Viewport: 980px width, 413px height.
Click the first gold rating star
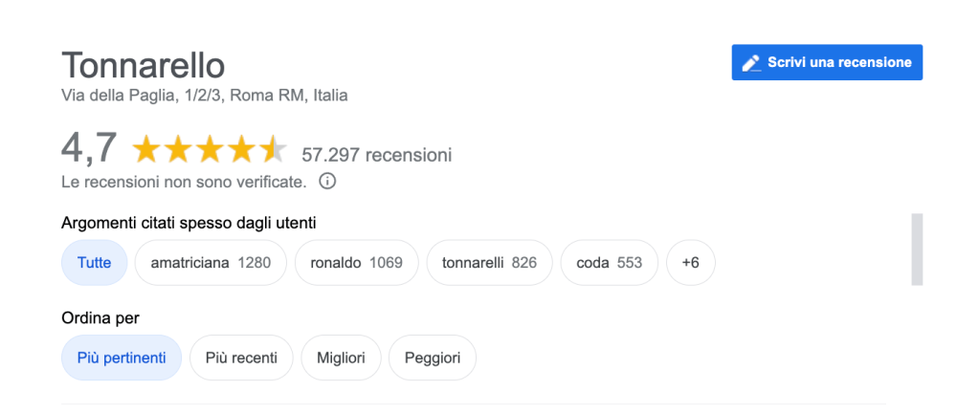(146, 150)
